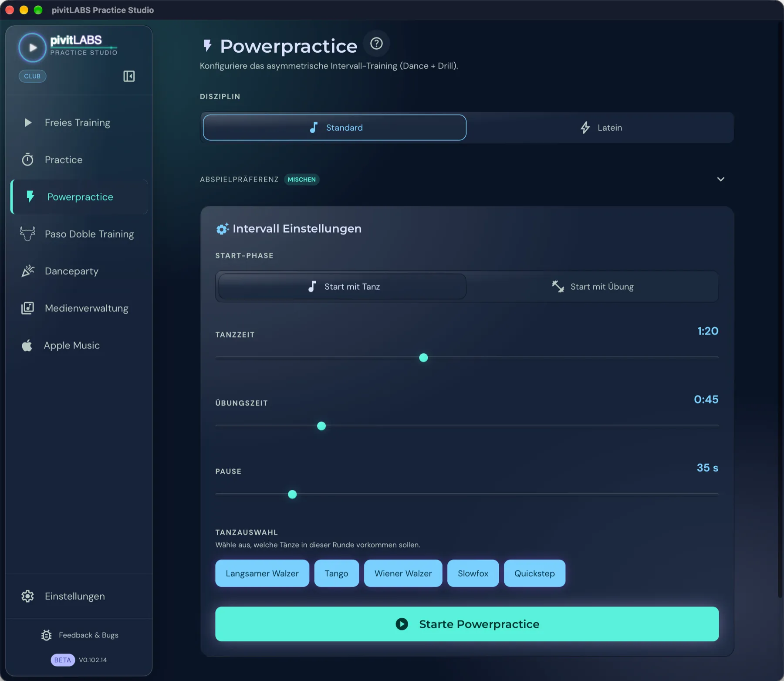Switch discipline to Latein
784x681 pixels.
601,128
